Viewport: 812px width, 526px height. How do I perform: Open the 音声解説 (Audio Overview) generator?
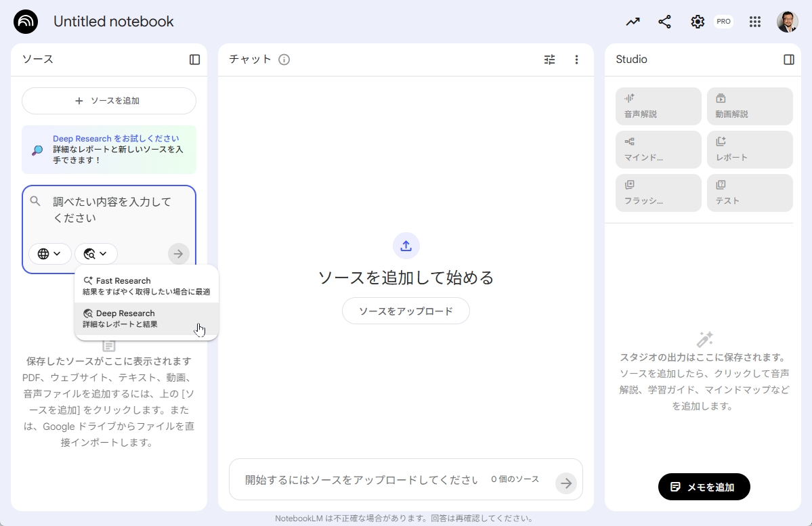pos(657,106)
